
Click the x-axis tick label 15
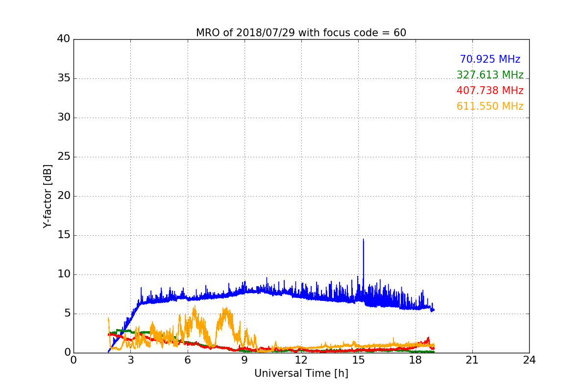pyautogui.click(x=358, y=360)
